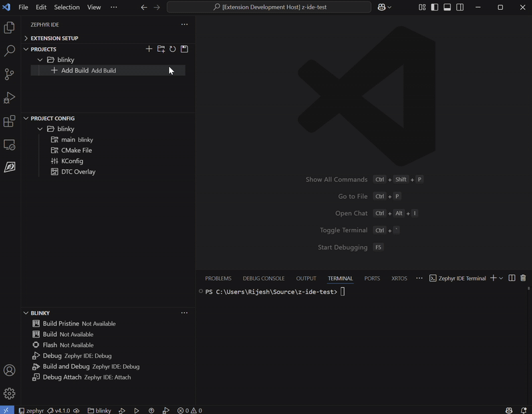Open the Extensions view
The height and width of the screenshot is (414, 532).
(9, 121)
